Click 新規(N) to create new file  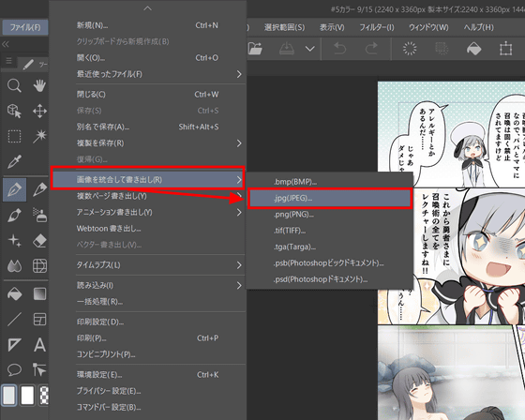click(148, 25)
